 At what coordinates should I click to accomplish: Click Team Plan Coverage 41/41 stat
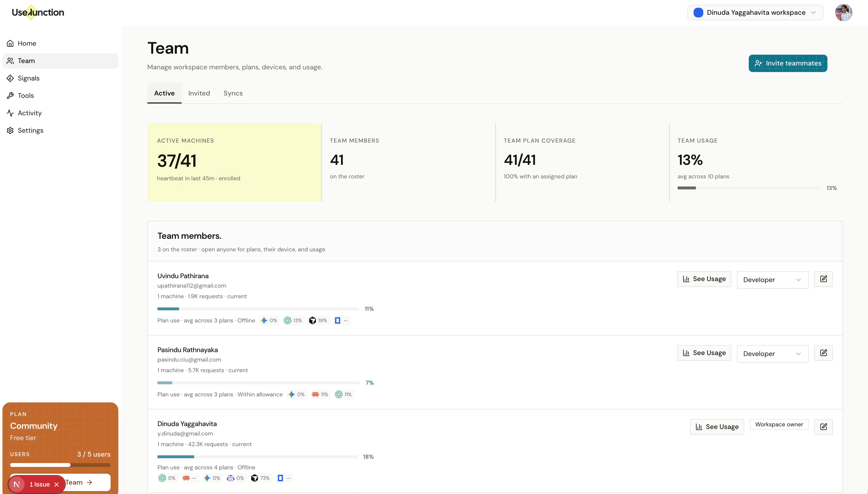pyautogui.click(x=582, y=162)
